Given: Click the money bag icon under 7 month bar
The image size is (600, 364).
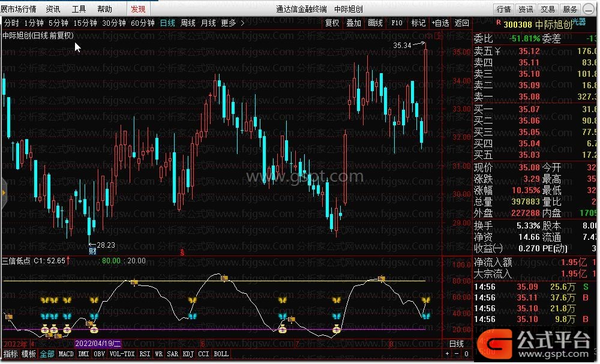Looking at the screenshot, I should tap(283, 329).
